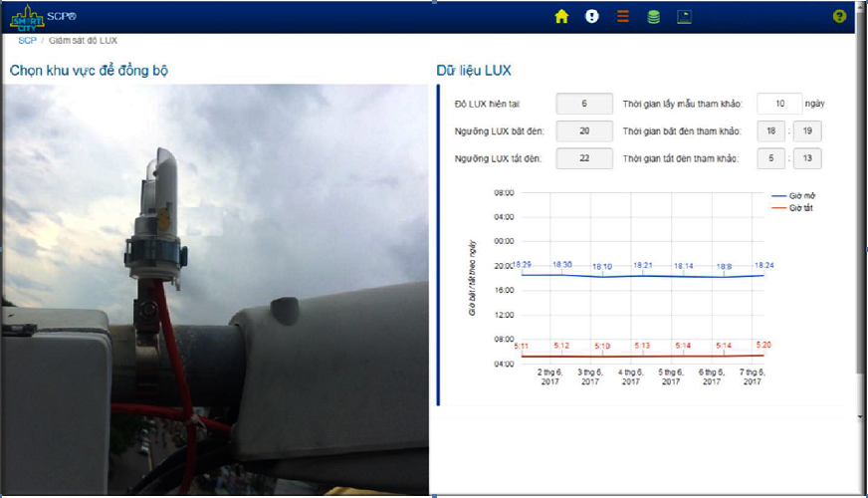868x498 pixels.
Task: Click the SCP® brand title
Action: pyautogui.click(x=61, y=17)
